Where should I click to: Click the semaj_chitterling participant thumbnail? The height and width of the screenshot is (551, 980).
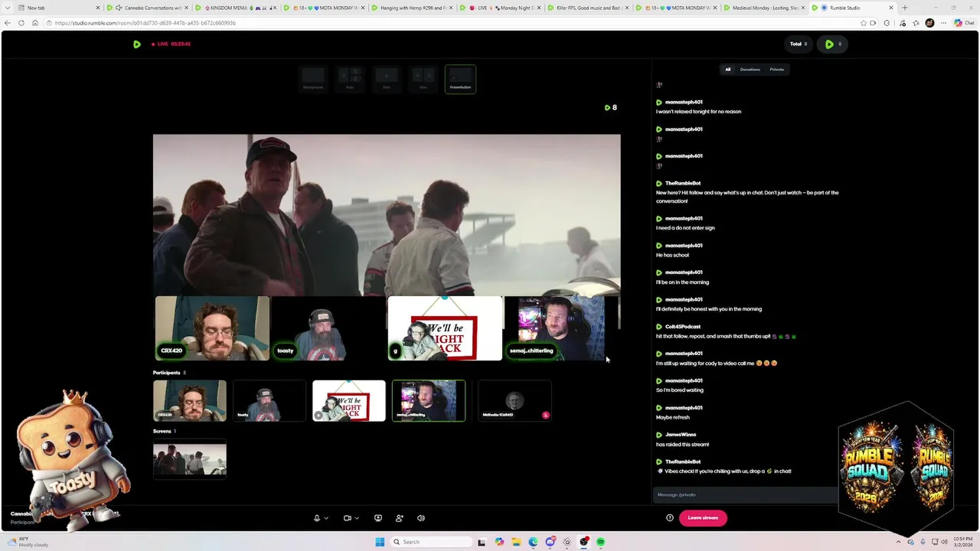click(429, 400)
